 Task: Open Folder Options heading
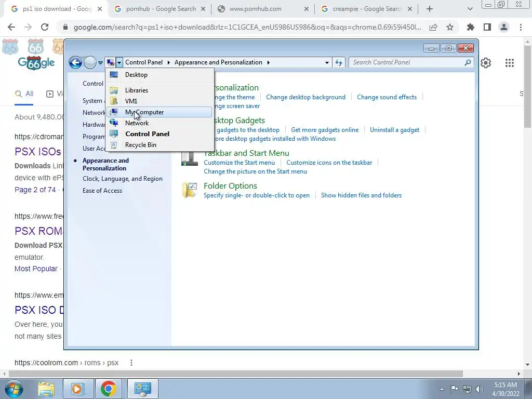pos(230,186)
